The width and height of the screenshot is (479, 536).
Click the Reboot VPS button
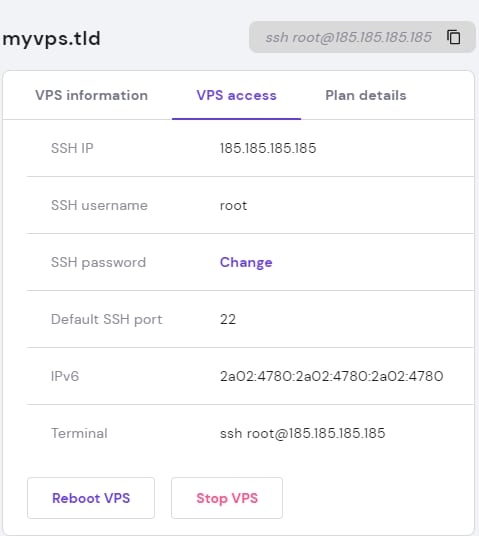(91, 498)
